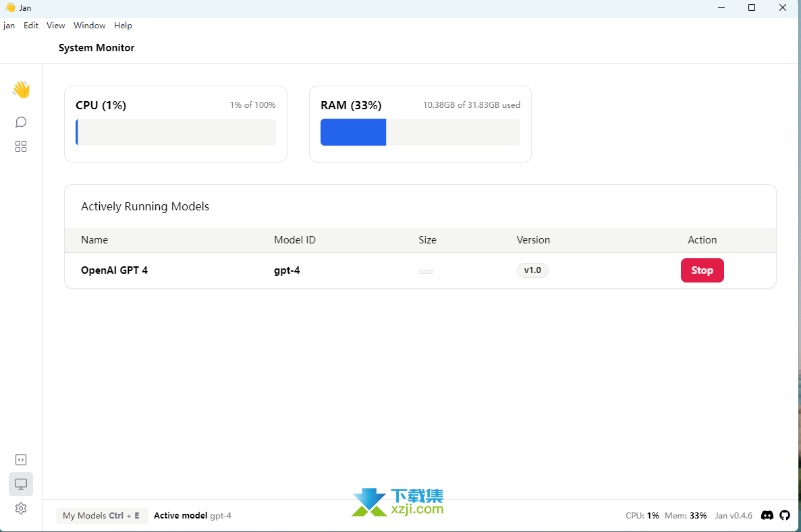Open the View menu

click(x=56, y=26)
